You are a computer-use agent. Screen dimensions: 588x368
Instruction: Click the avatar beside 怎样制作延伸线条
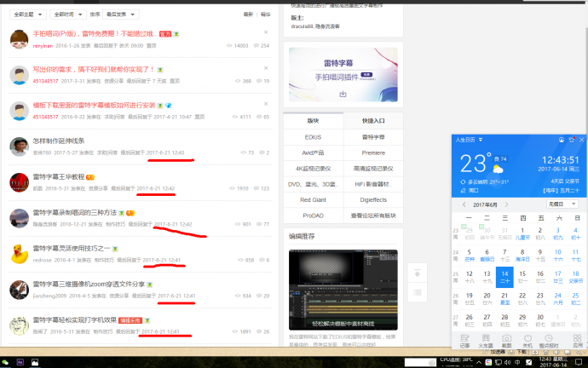[19, 147]
